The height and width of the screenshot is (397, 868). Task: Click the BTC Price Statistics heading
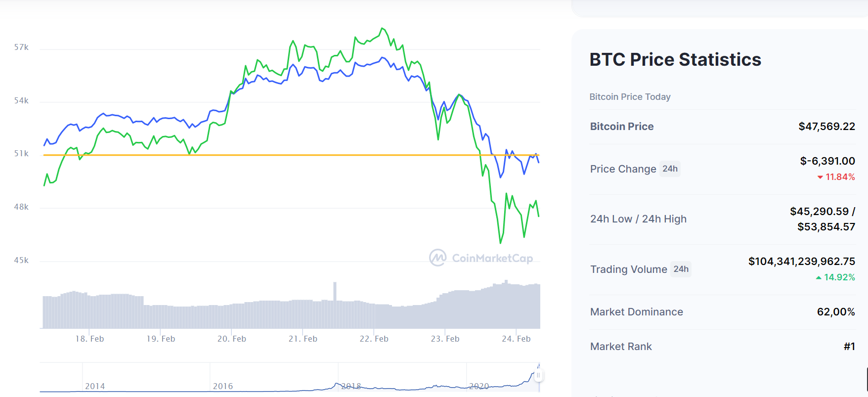675,59
